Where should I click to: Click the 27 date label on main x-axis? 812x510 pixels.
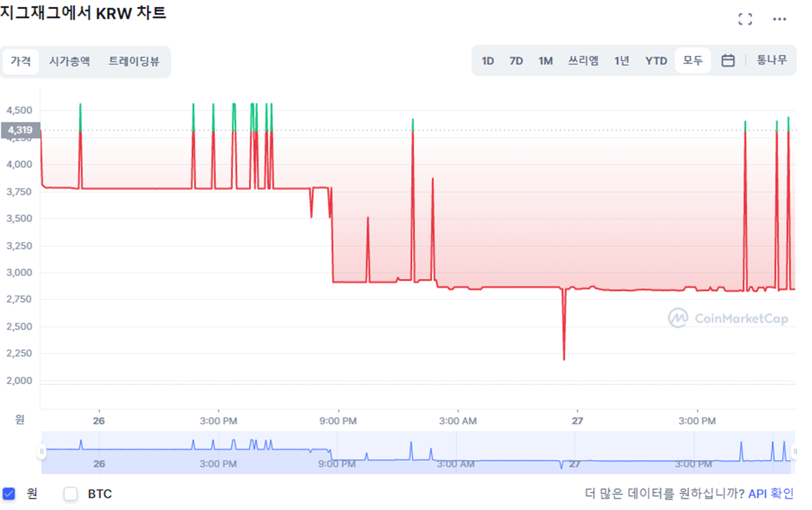point(577,421)
